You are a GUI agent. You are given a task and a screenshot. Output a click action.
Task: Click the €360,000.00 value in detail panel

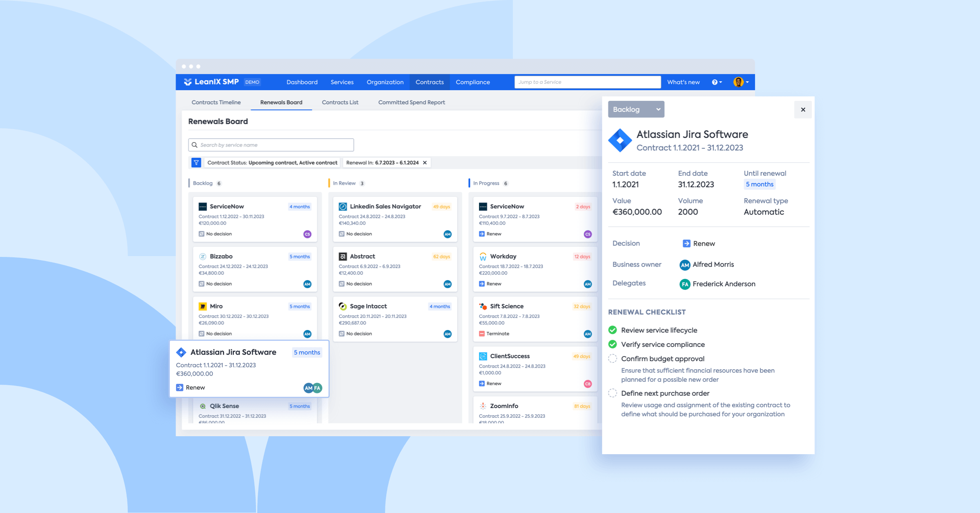tap(637, 212)
